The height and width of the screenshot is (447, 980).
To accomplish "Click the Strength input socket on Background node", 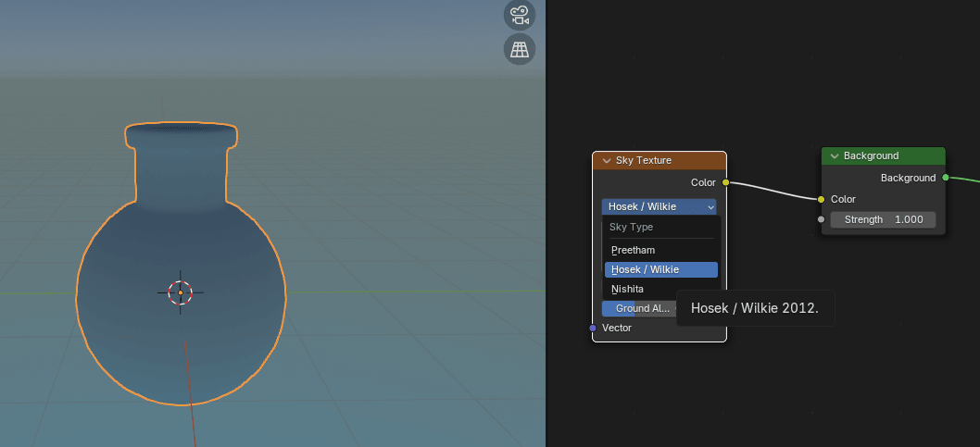I will click(x=821, y=219).
